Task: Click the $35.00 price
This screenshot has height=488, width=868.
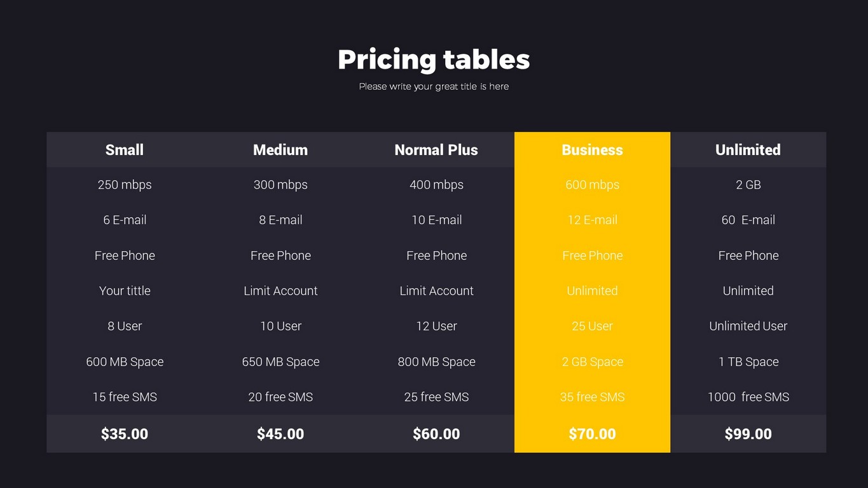Action: 125,434
